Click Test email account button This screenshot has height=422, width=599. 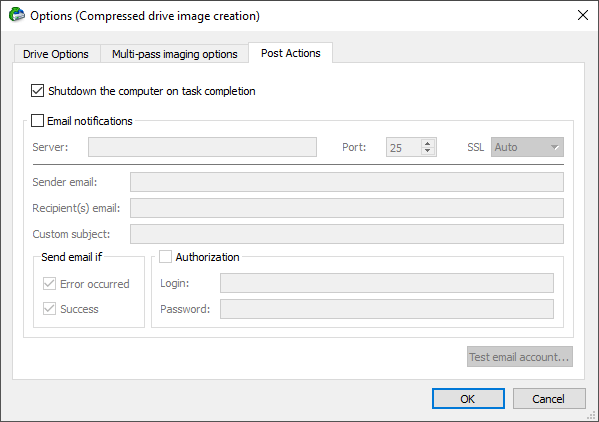pyautogui.click(x=520, y=357)
